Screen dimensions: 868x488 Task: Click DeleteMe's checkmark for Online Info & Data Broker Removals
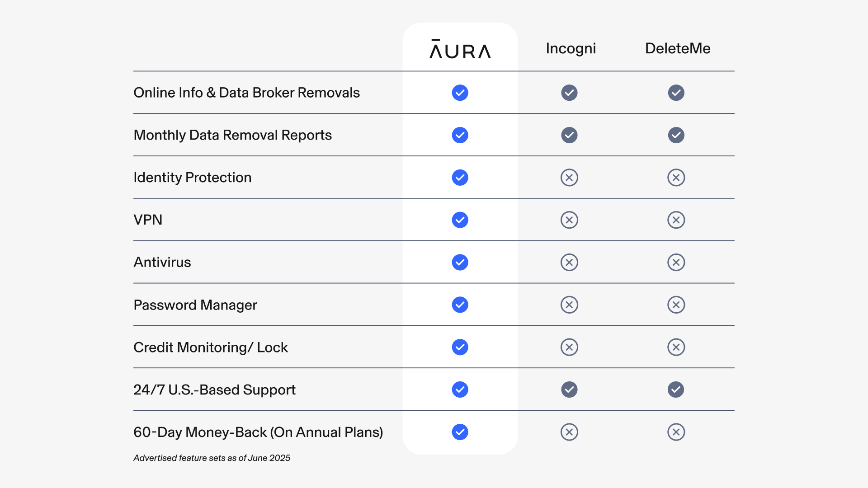pyautogui.click(x=676, y=93)
